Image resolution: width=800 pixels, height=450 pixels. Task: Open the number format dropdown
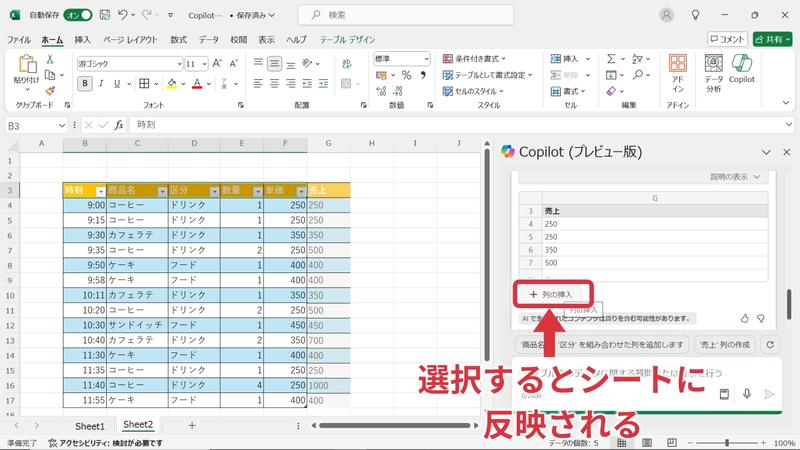point(427,59)
